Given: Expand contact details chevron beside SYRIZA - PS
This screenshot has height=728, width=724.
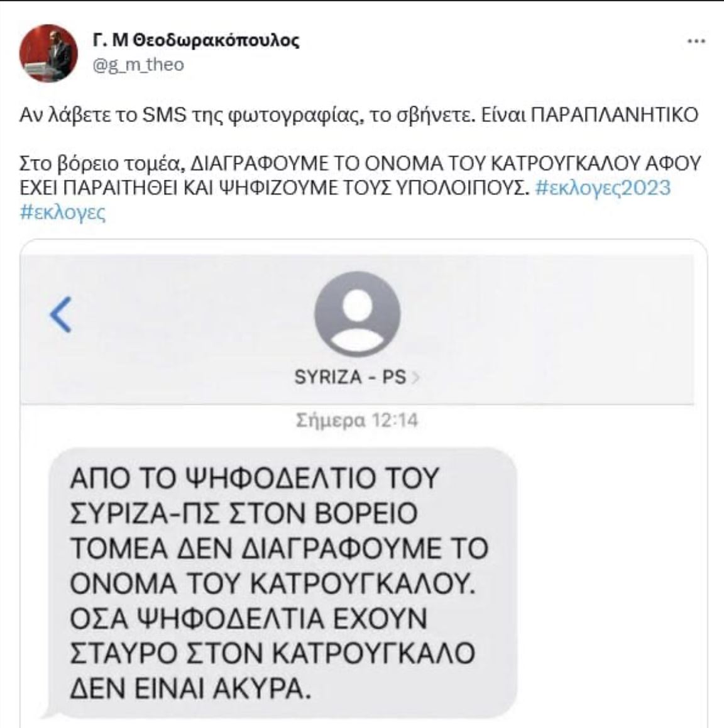Looking at the screenshot, I should pyautogui.click(x=415, y=378).
